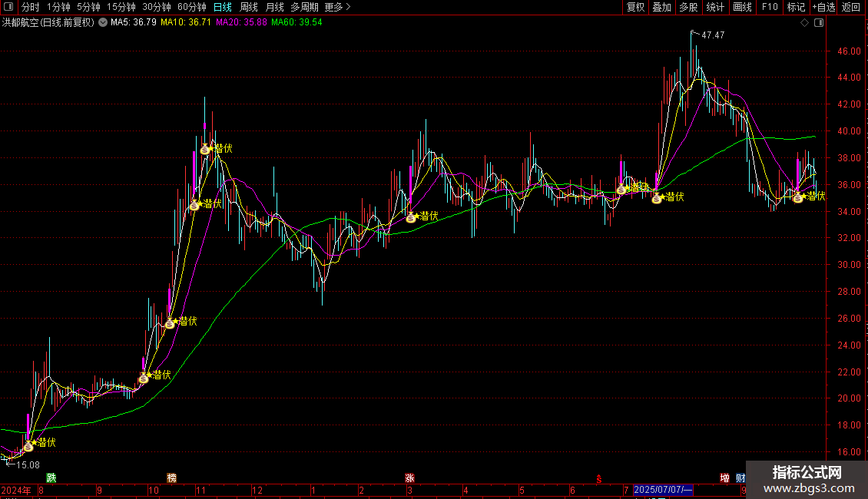Click the 2024年 year label on time axis
This screenshot has height=499, width=868.
(x=16, y=490)
